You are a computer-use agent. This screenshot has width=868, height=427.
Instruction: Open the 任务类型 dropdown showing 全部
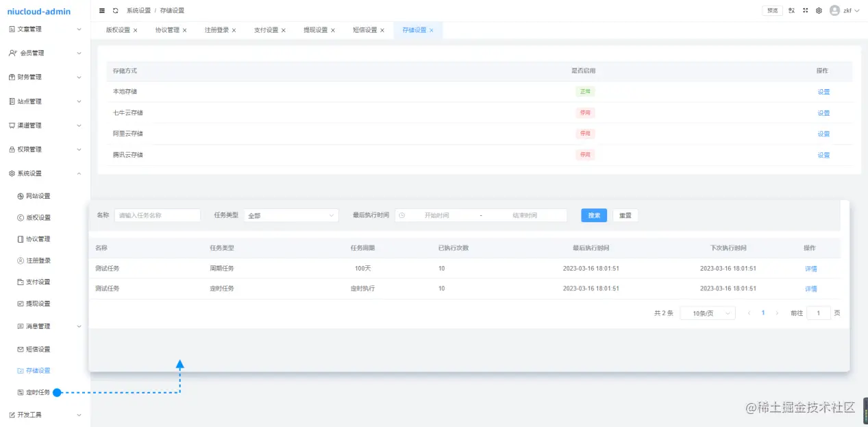pyautogui.click(x=291, y=215)
